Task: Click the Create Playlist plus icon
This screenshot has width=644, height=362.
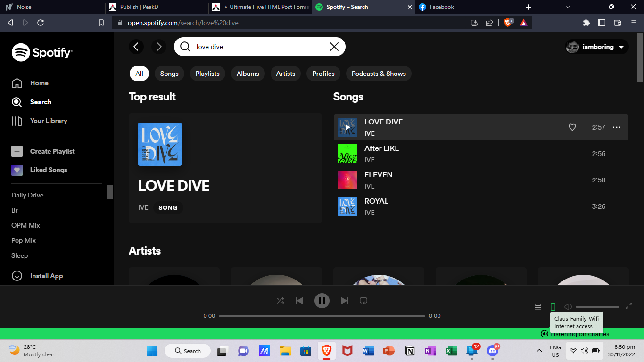Action: 17,151
